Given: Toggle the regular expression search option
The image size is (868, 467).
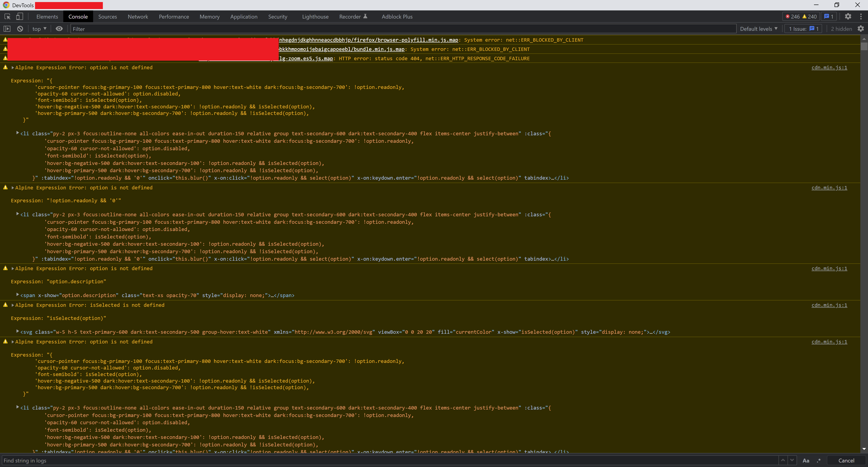Looking at the screenshot, I should pyautogui.click(x=819, y=461).
